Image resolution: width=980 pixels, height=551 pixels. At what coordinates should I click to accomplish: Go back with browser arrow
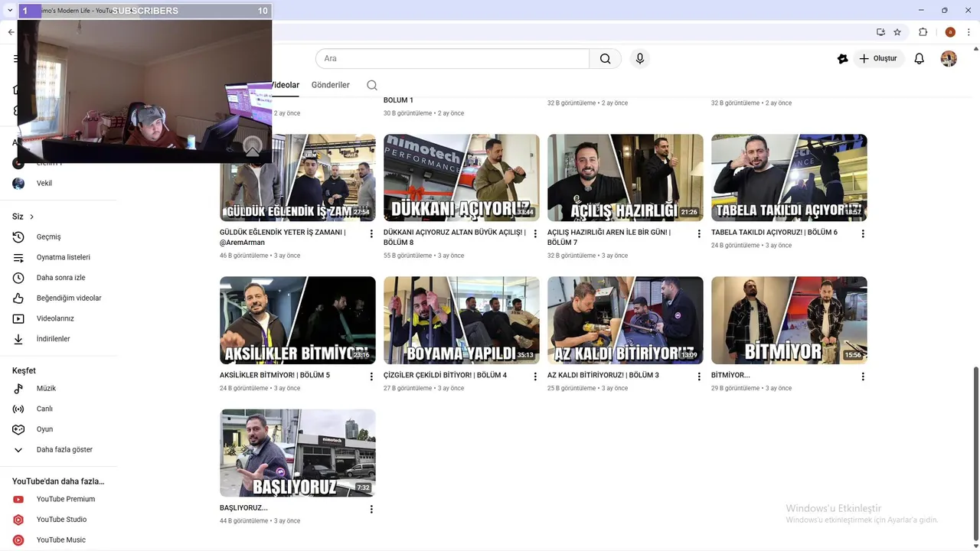[x=11, y=32]
